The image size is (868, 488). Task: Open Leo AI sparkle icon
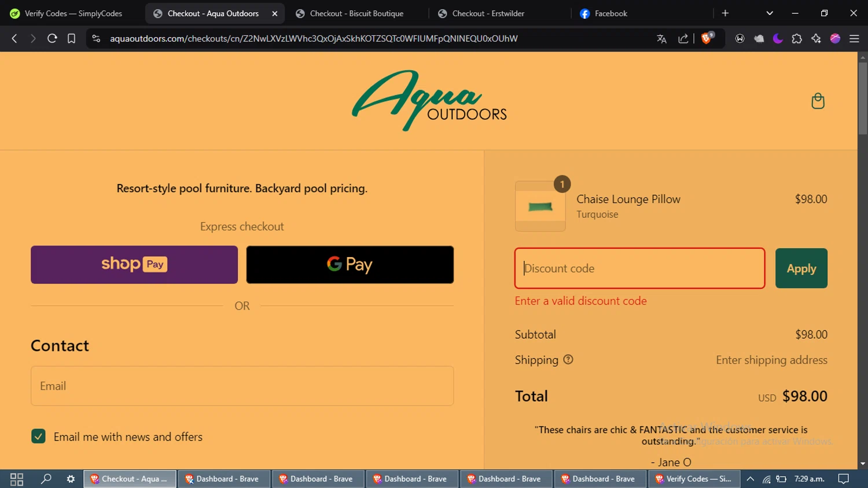(816, 38)
